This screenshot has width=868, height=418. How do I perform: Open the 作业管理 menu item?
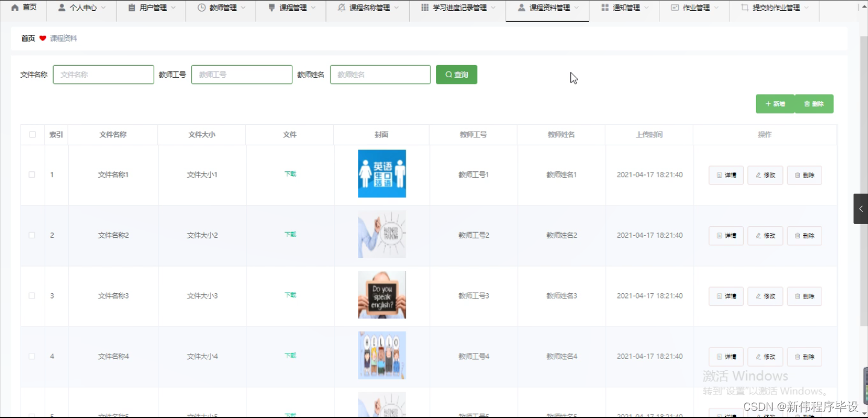[x=694, y=8]
